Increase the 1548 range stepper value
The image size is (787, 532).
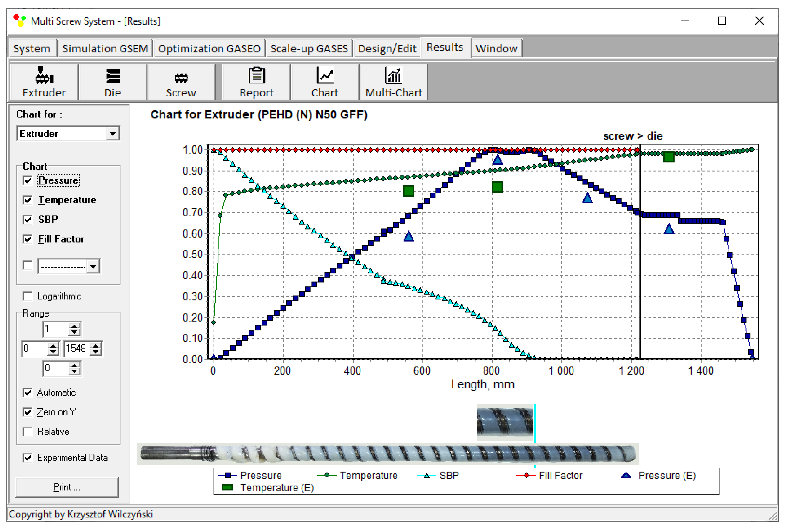(96, 345)
